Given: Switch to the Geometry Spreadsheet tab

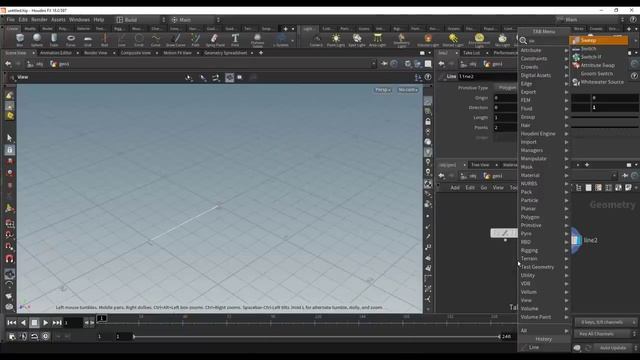Looking at the screenshot, I should 226,53.
